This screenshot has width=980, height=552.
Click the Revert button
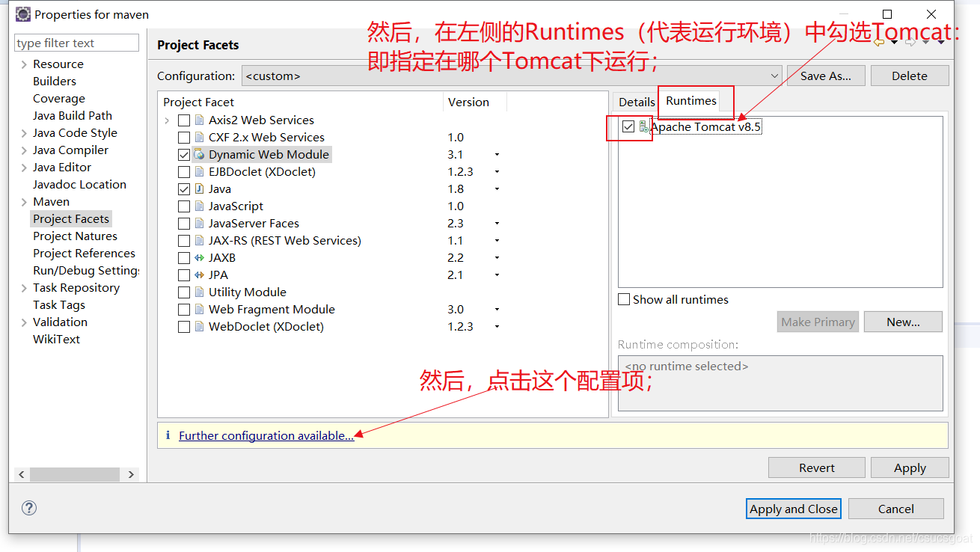point(817,467)
